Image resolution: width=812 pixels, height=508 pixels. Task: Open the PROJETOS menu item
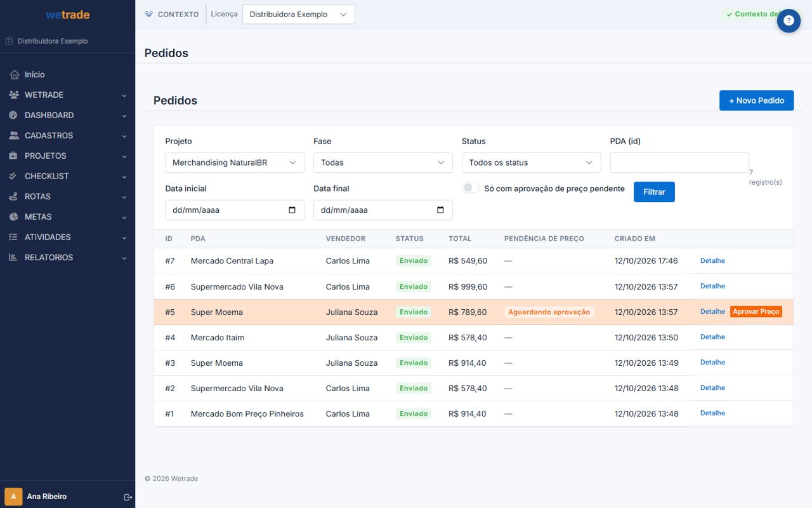(x=67, y=156)
